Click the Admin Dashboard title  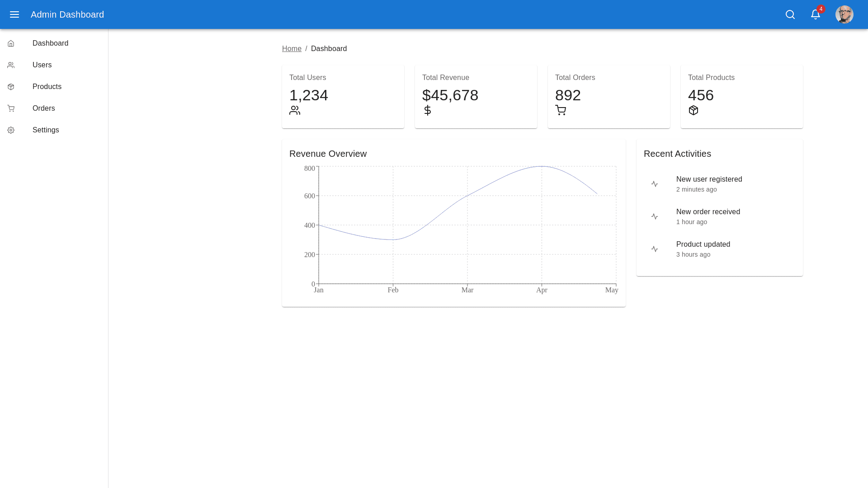(67, 14)
